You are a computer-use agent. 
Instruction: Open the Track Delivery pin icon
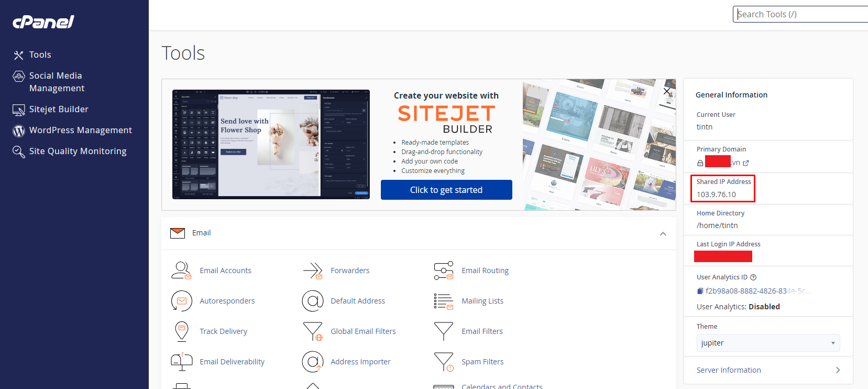click(181, 331)
